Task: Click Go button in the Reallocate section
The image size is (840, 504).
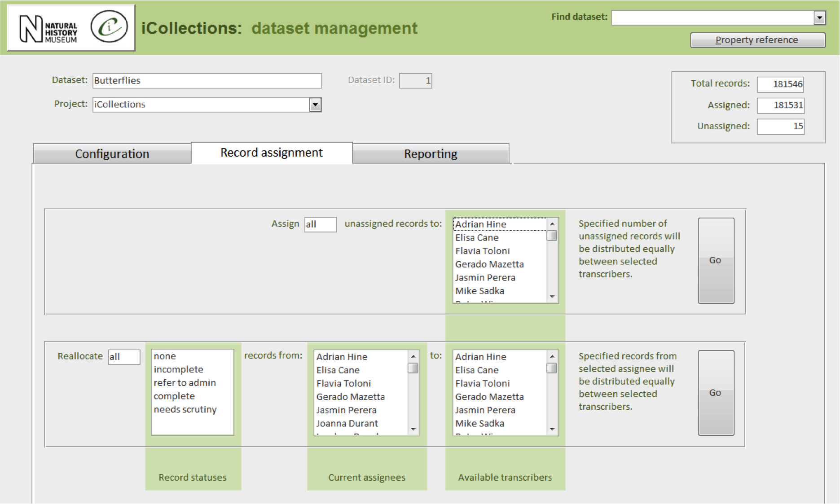Action: [716, 393]
